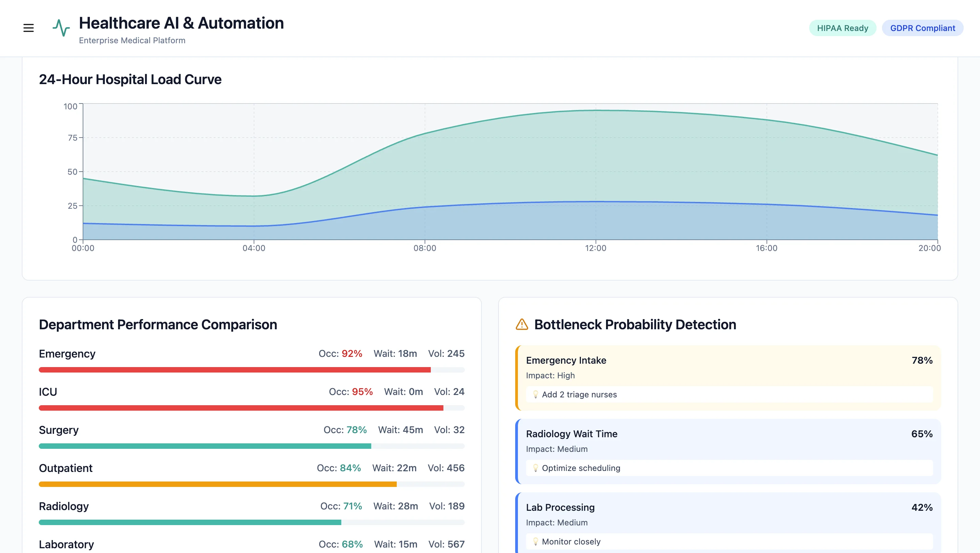Click the green load curve in the chart

click(x=595, y=110)
